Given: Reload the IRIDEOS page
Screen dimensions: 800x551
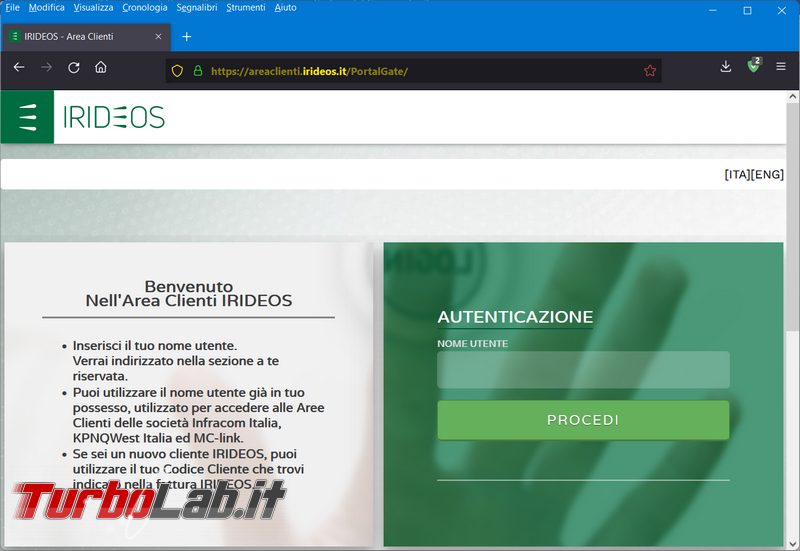Looking at the screenshot, I should tap(74, 67).
